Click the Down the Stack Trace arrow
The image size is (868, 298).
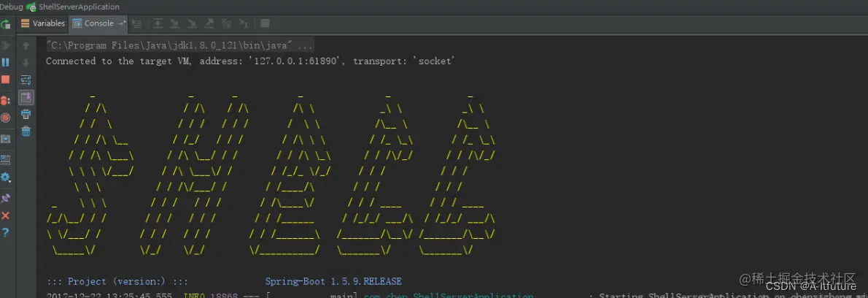tap(26, 63)
